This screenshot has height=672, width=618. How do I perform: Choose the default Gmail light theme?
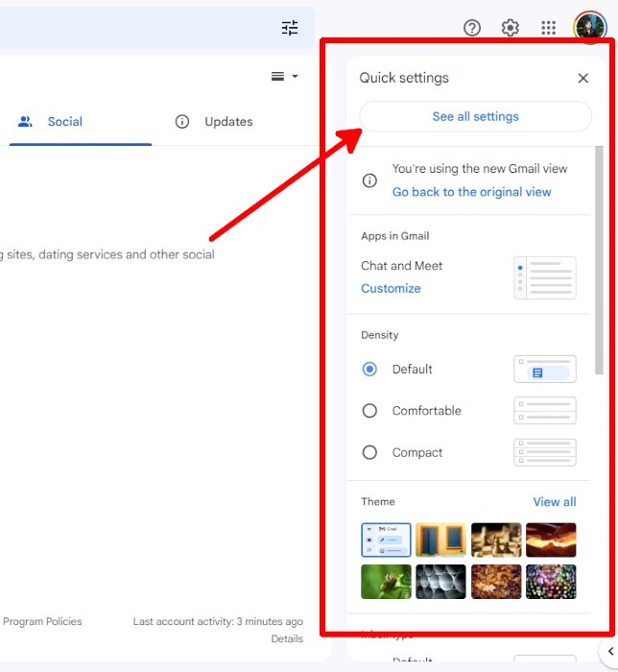(x=386, y=540)
